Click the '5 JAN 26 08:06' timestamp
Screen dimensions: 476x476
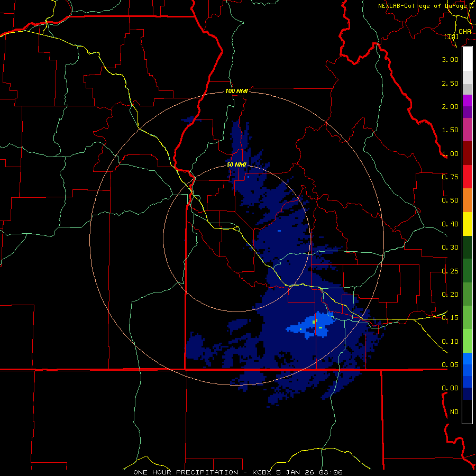(x=309, y=472)
